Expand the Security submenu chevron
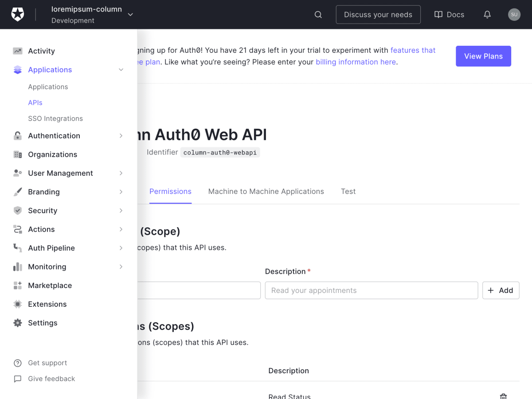532x399 pixels. point(121,210)
